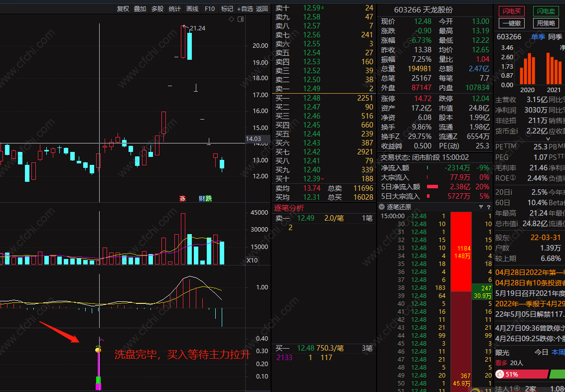Viewport: 565px width, 392px height.
Task: Open help question mark in 逐笔还原 header
Action: coord(489,207)
